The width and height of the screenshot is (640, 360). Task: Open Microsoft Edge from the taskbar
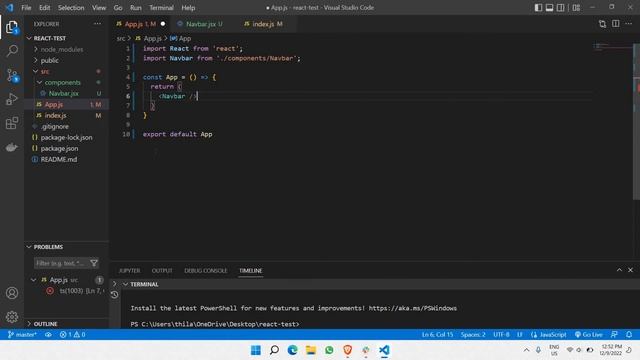[x=292, y=350]
